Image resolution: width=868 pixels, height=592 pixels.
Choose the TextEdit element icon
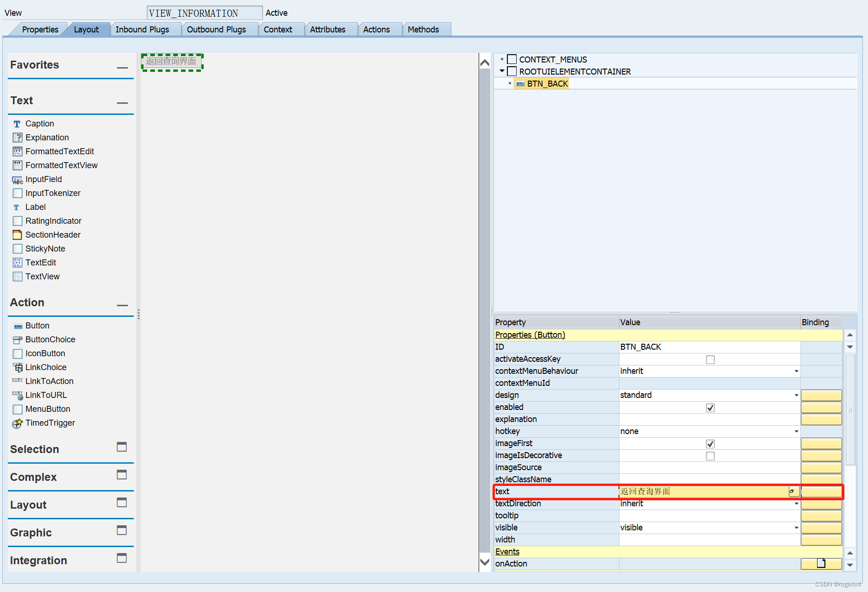[17, 263]
